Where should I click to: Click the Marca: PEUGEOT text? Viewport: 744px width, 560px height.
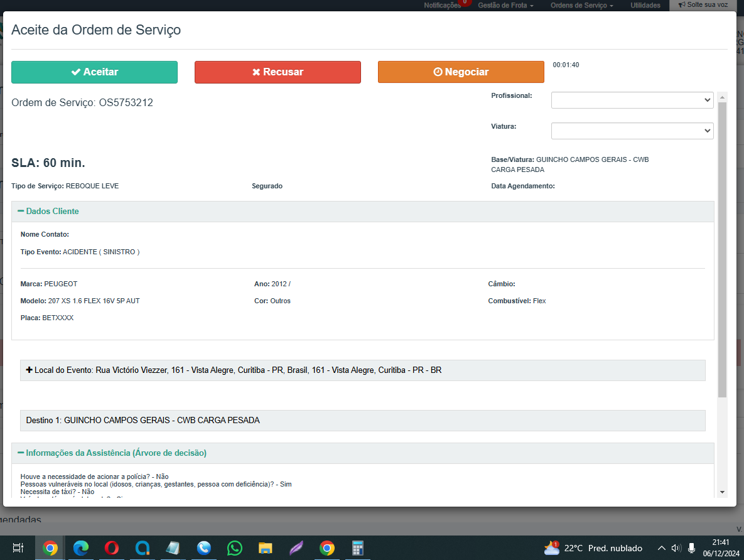[49, 284]
